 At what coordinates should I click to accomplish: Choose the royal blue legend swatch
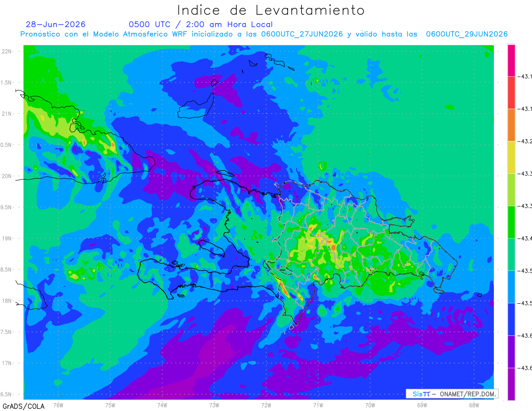click(x=511, y=319)
